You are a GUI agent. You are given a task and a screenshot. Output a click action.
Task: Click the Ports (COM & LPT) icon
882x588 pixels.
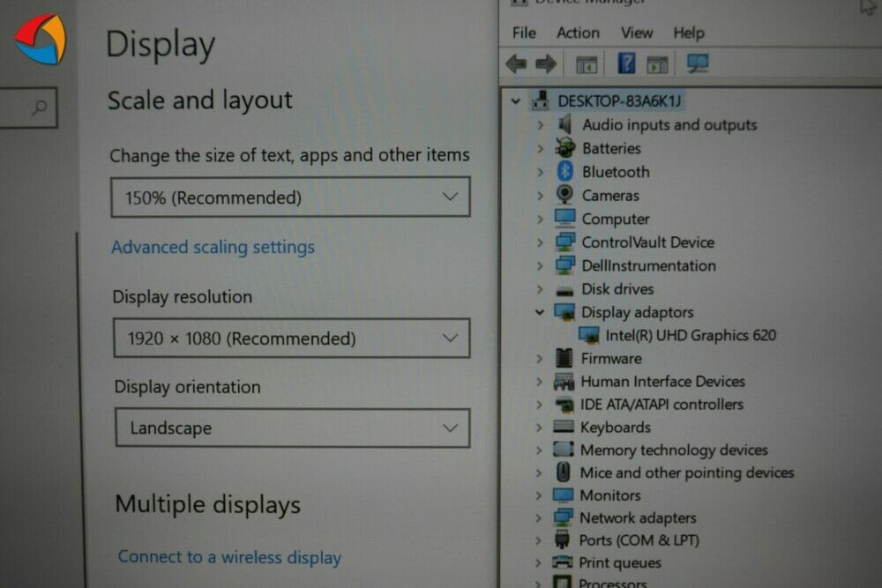point(562,540)
